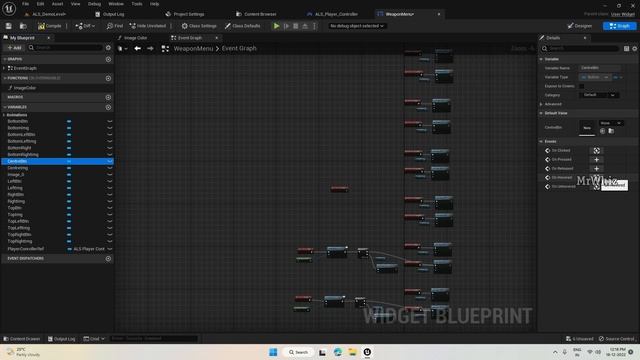Viewport: 640px width, 360px height.
Task: Open the play options three-dot menu
Action: point(314,26)
